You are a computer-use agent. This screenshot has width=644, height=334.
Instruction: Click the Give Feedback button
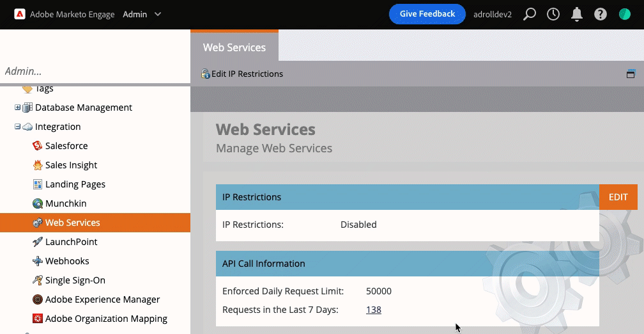coord(427,14)
